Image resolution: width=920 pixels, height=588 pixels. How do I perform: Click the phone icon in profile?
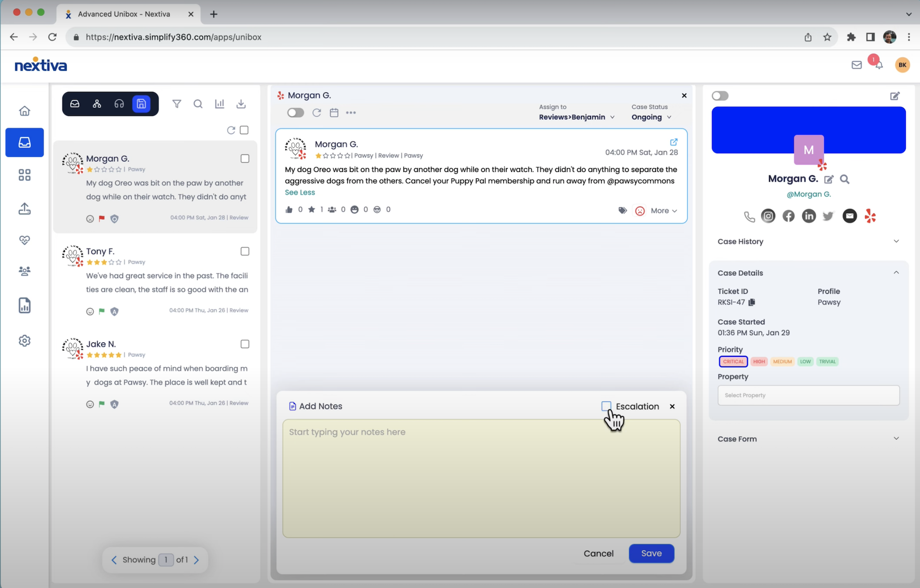tap(749, 217)
